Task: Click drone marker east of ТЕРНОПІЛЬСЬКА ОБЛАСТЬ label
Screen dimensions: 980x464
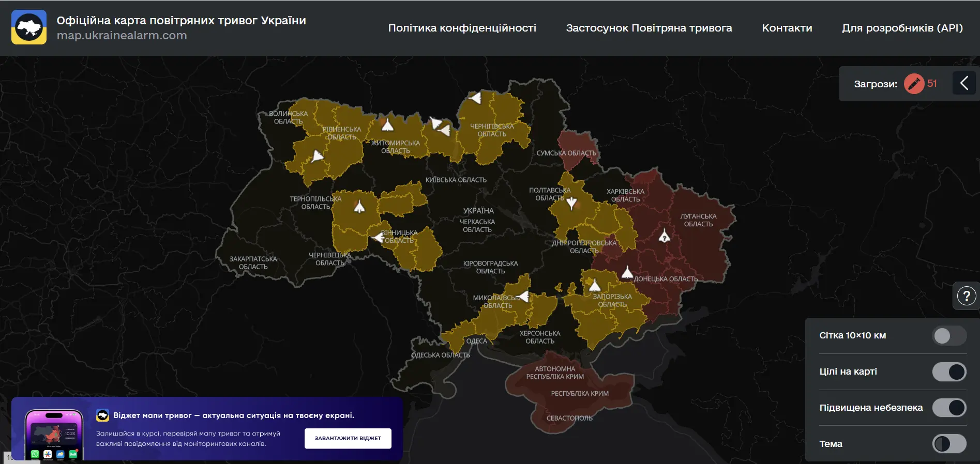Action: pos(359,207)
